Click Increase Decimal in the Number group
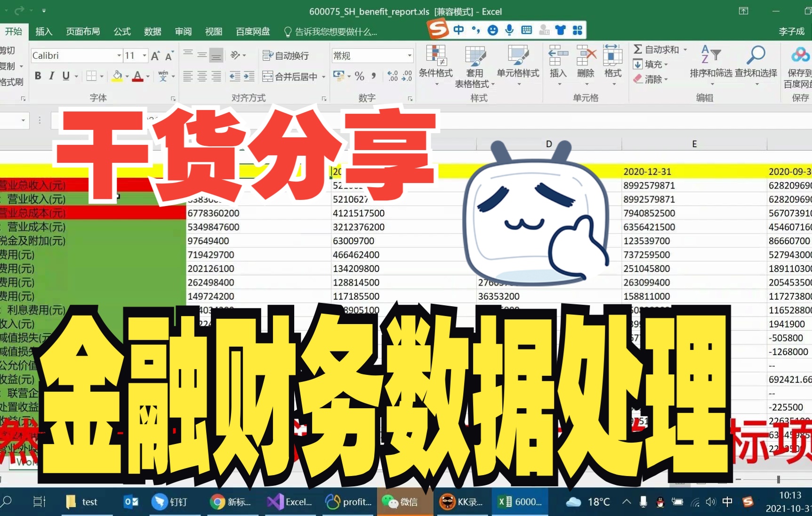812x516 pixels. (392, 75)
